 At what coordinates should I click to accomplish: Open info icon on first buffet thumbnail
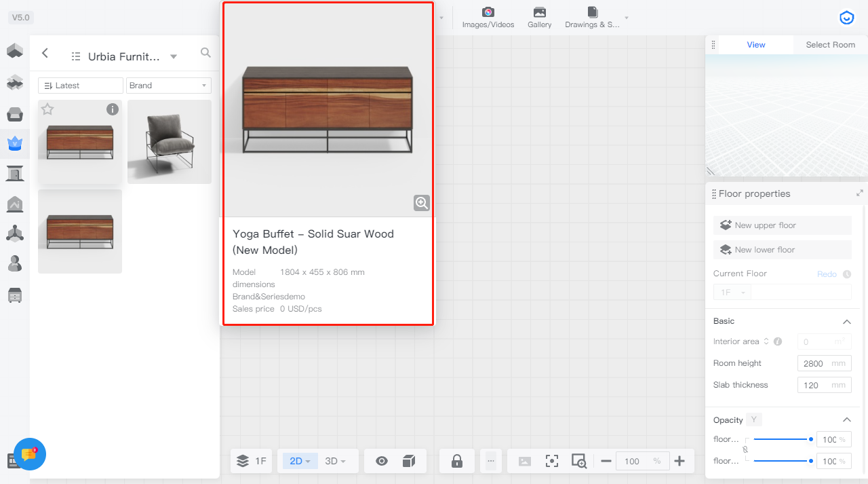(x=113, y=109)
